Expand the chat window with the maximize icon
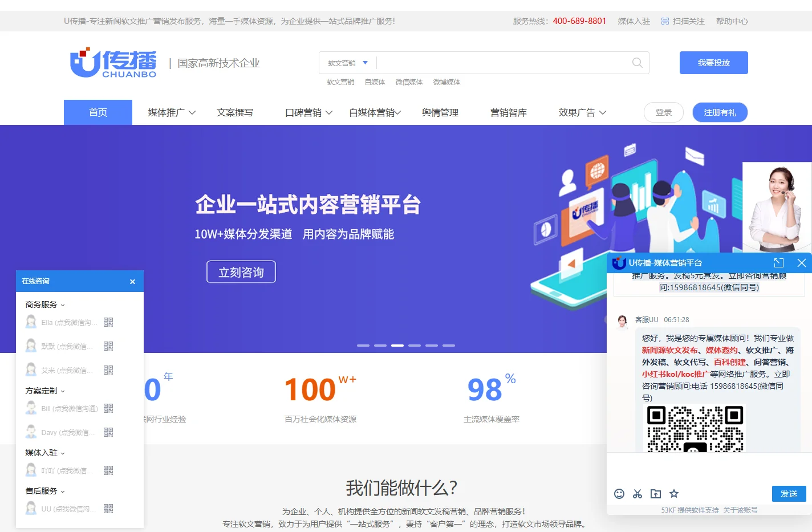The image size is (812, 532). coord(779,263)
